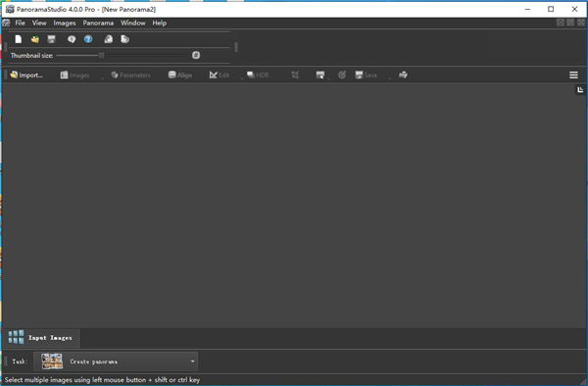Click the dropdown arrow next to Save step
Image resolution: width=588 pixels, height=386 pixels.
pos(390,78)
